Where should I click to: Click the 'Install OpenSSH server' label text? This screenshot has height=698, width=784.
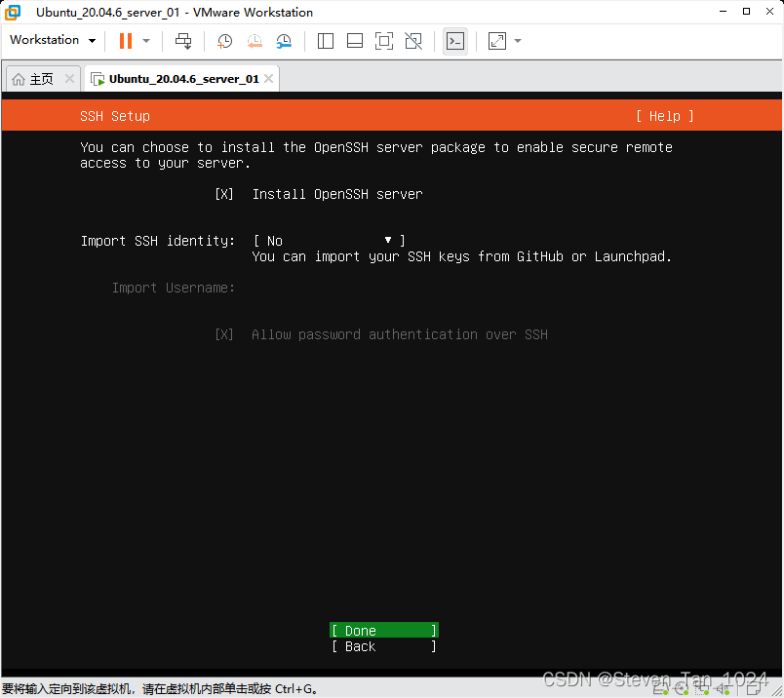point(337,194)
